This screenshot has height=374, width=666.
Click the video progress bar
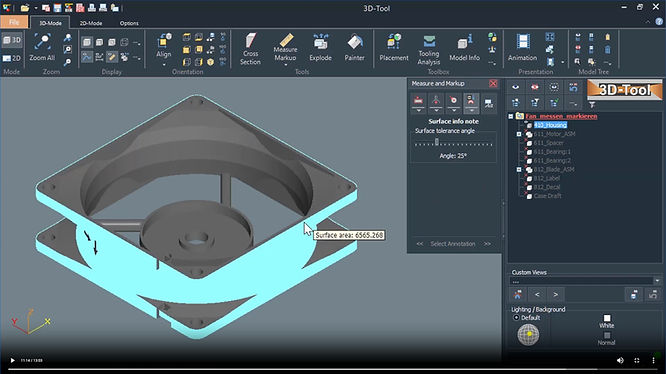click(333, 370)
